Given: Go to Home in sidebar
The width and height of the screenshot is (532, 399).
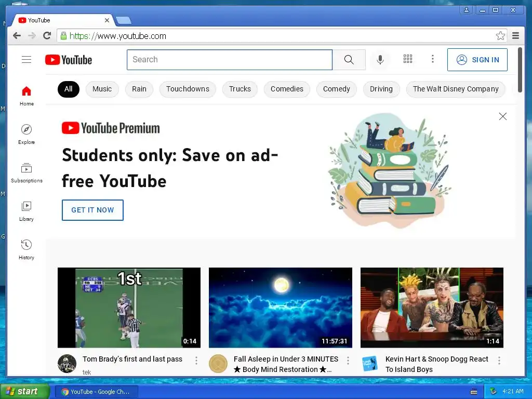Looking at the screenshot, I should click(26, 96).
